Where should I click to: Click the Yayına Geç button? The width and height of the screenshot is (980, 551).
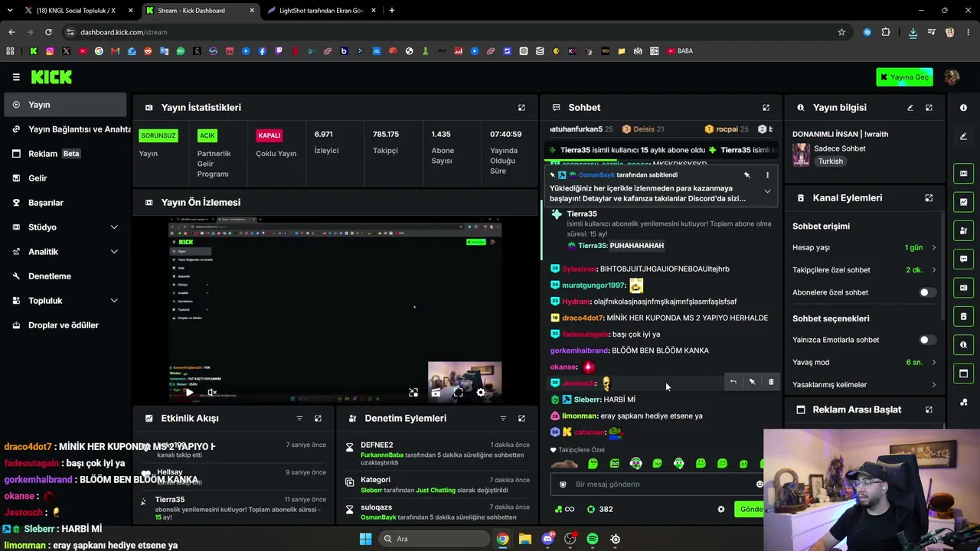(905, 77)
